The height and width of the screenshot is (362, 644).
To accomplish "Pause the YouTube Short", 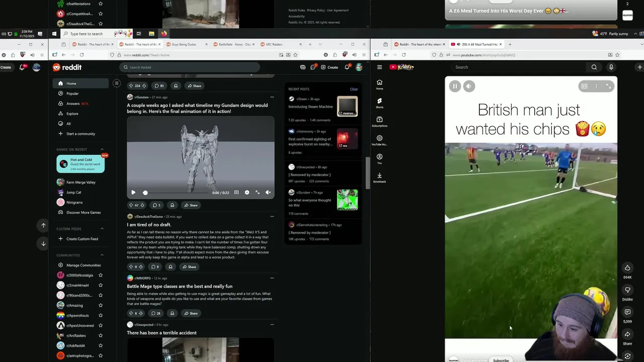I will 455,86.
